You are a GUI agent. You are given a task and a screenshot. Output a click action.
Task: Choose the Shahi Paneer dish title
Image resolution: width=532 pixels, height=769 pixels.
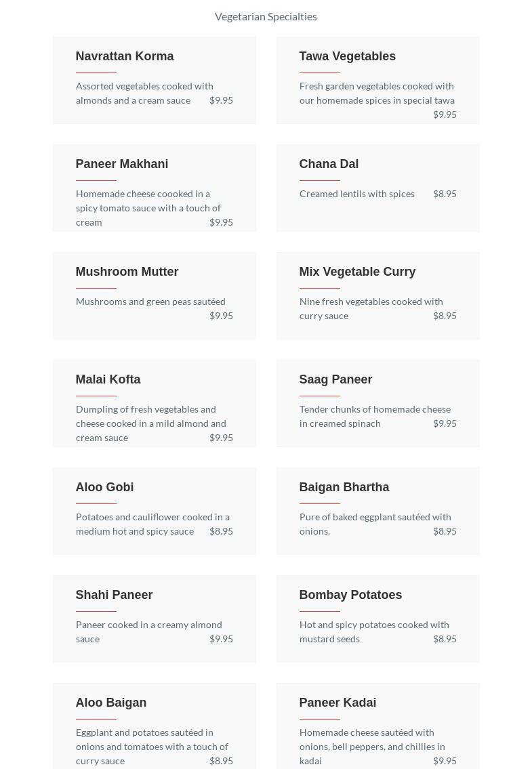coord(114,595)
